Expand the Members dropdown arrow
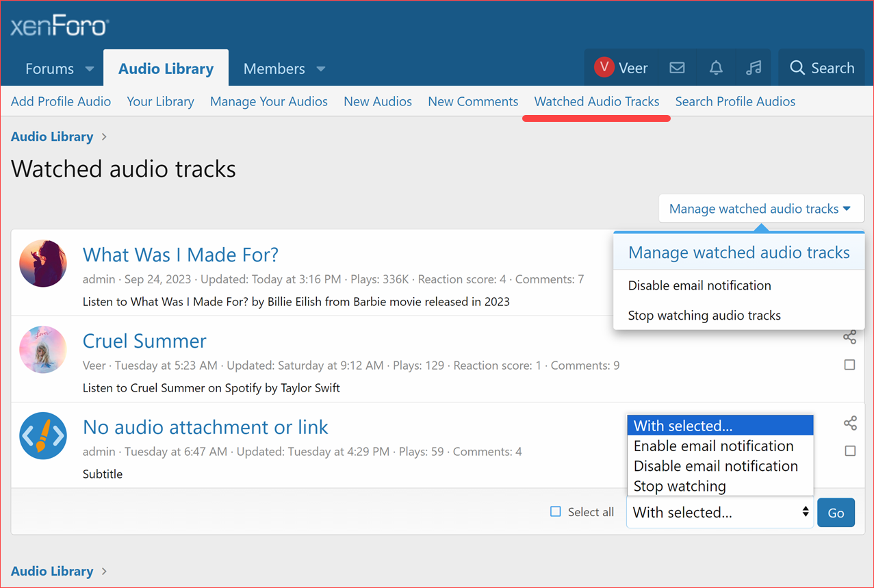Image resolution: width=874 pixels, height=588 pixels. coord(321,69)
